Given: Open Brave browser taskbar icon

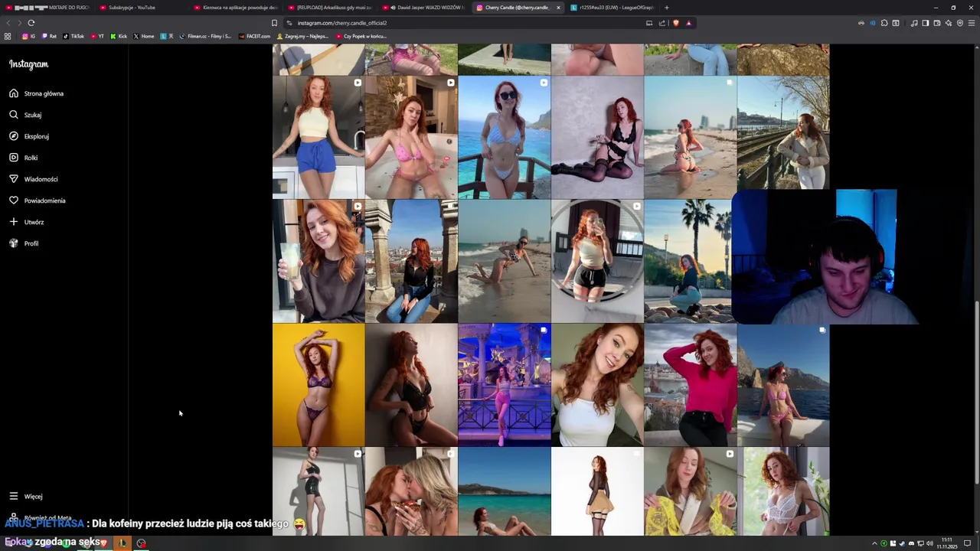Looking at the screenshot, I should point(103,543).
